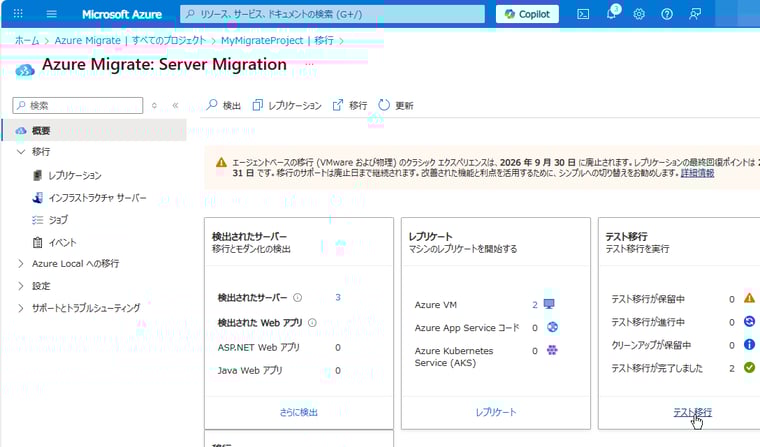Click ASP.NET Web アプリ row text

[x=259, y=348]
